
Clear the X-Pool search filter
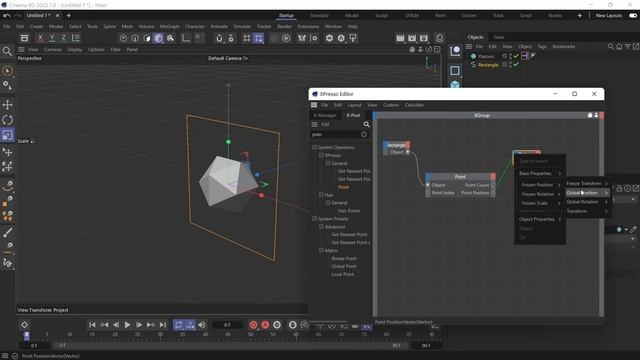coord(364,134)
